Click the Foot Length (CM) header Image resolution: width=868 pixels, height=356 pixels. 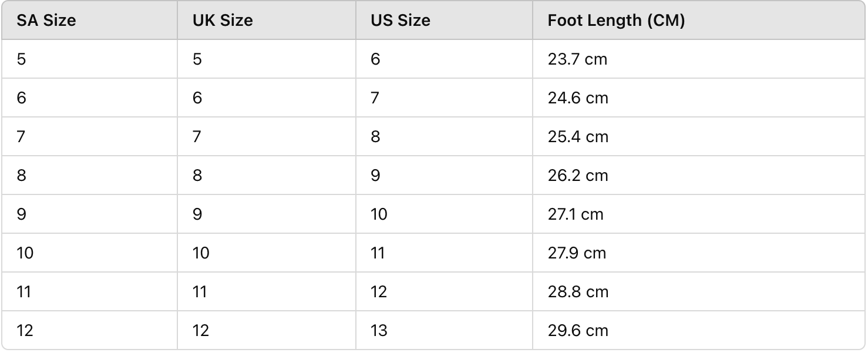699,21
